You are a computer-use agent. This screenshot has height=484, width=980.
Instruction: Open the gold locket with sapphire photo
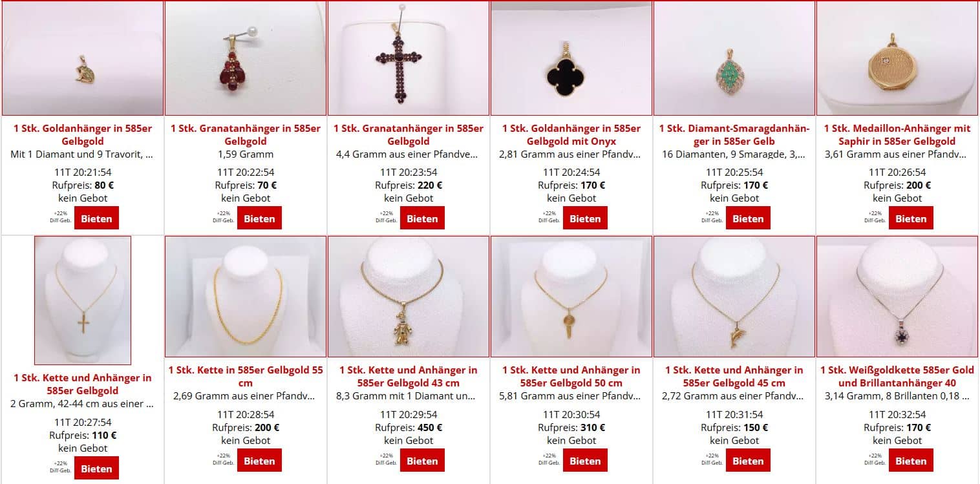(897, 58)
